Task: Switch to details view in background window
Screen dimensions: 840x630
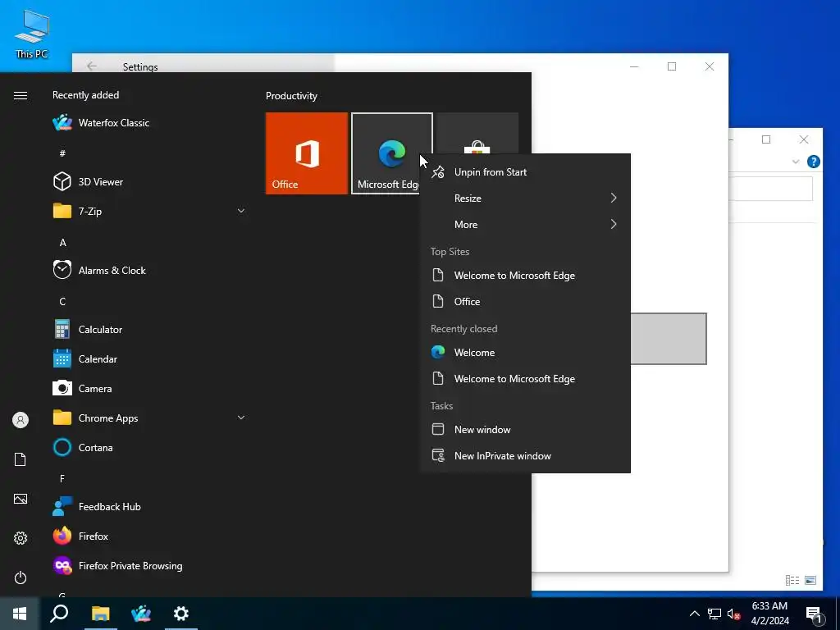Action: click(792, 580)
